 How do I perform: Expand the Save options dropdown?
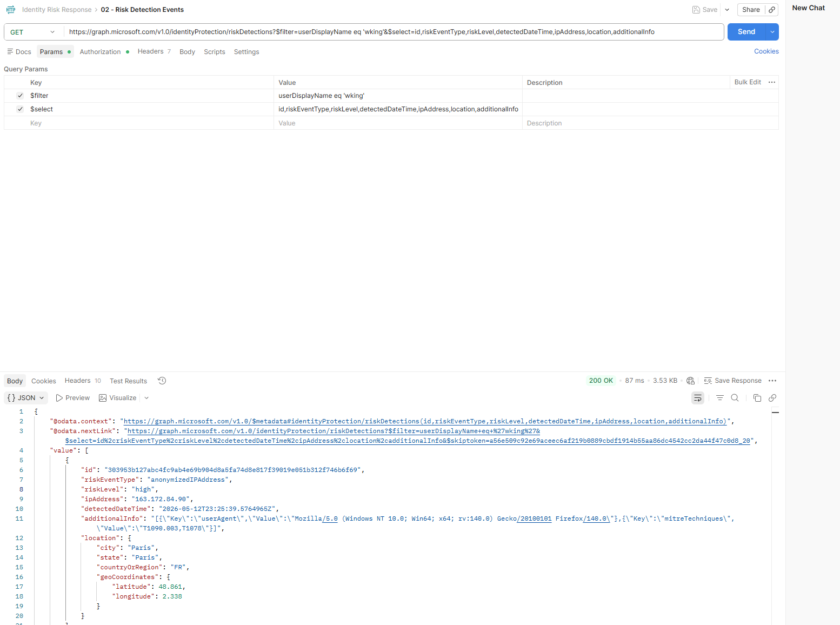(727, 10)
